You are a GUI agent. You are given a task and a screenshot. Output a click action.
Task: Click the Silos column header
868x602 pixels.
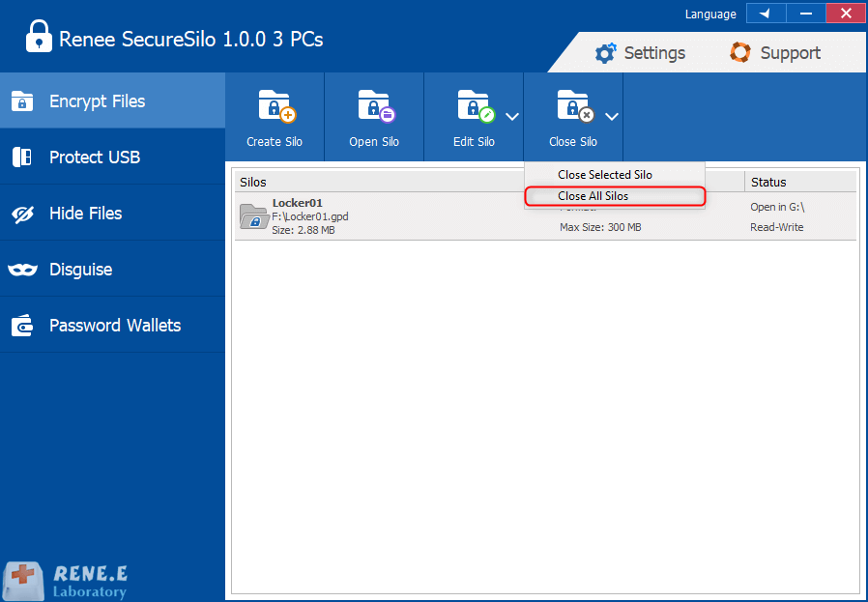click(x=253, y=182)
